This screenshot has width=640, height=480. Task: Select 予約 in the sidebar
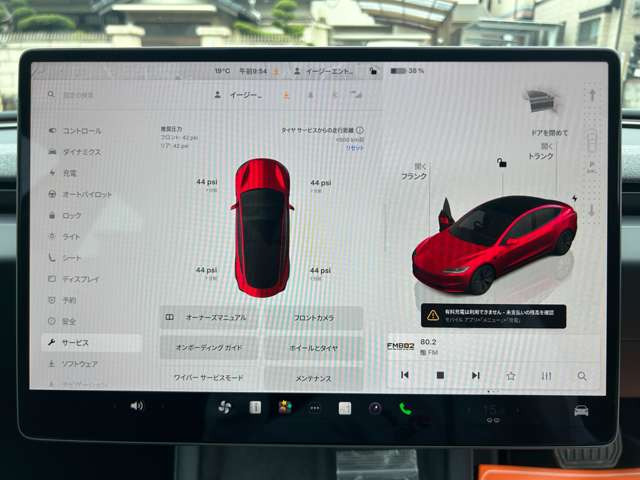tap(62, 300)
